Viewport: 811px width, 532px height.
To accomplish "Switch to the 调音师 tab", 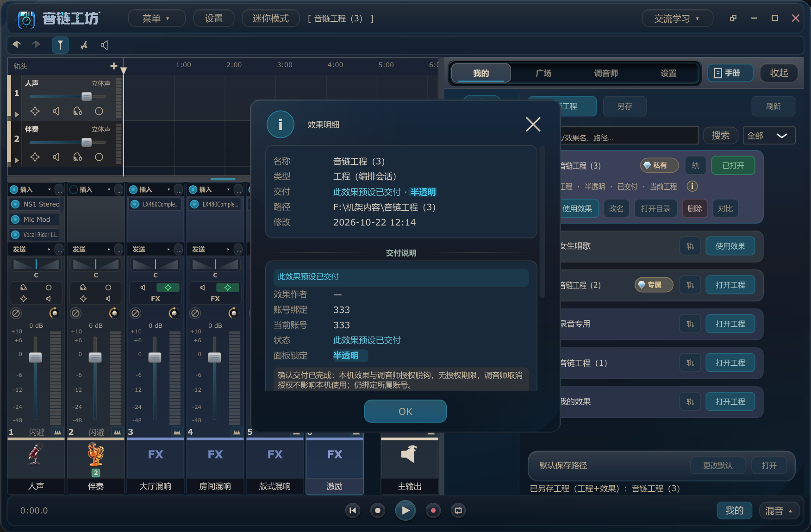I will tap(606, 73).
